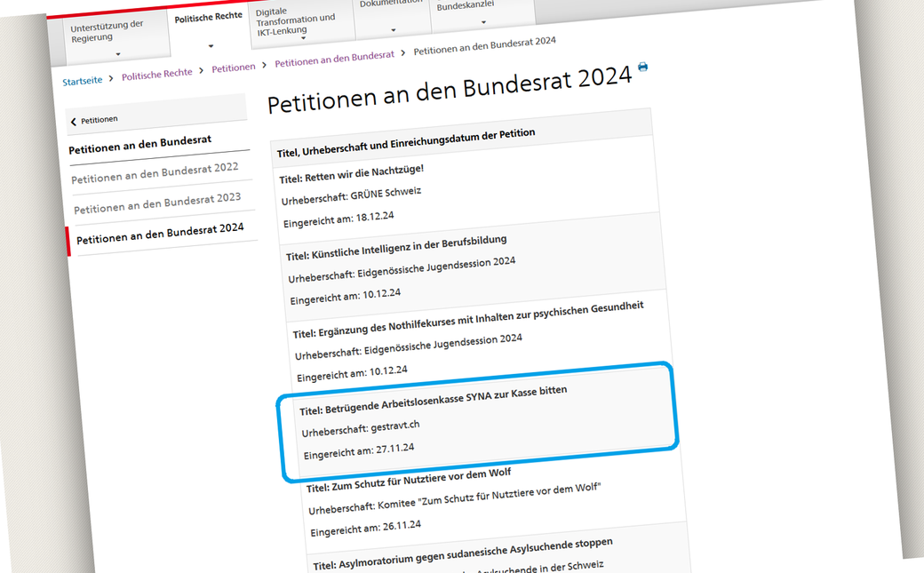Click Urheberschaft: GRÜNE Schweiz
Viewport: 924px width, 573px height.
pyautogui.click(x=351, y=196)
